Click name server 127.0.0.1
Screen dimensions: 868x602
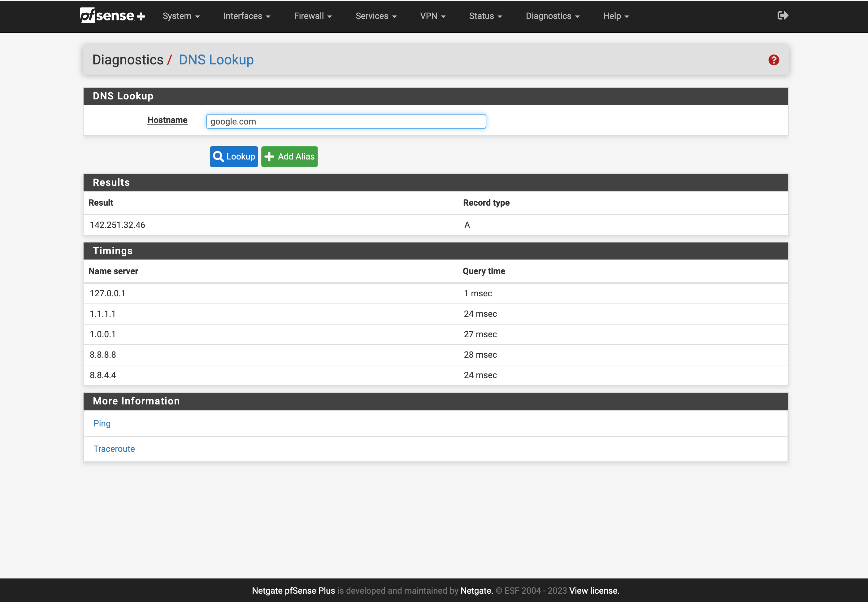pyautogui.click(x=107, y=294)
